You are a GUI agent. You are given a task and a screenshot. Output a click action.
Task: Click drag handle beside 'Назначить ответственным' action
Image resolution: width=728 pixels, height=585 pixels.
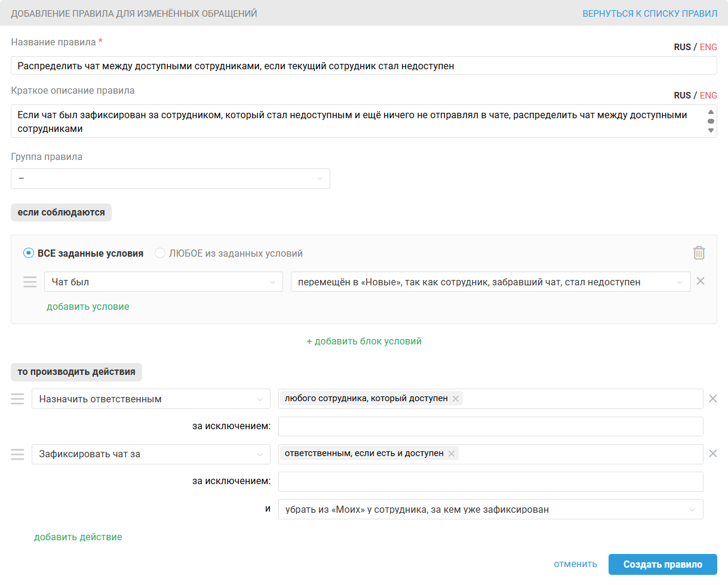point(17,399)
